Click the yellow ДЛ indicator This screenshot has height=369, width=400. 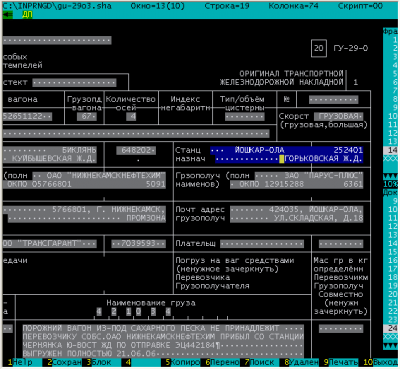tap(27, 15)
